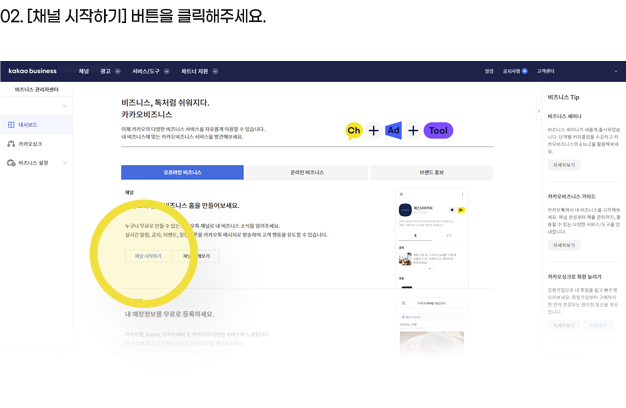The width and height of the screenshot is (626, 408).
Task: Click 시작하기 under 카카오싱크로 회원 늘리기
Action: (598, 325)
